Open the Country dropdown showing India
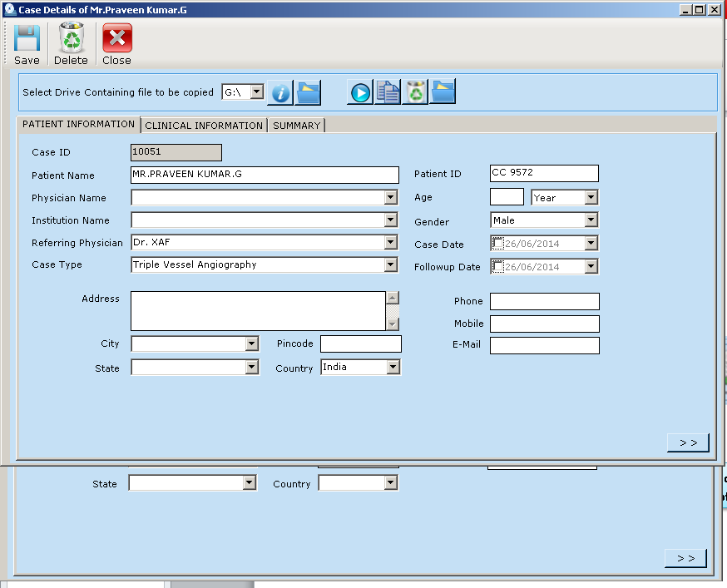The height and width of the screenshot is (588, 727). [393, 367]
